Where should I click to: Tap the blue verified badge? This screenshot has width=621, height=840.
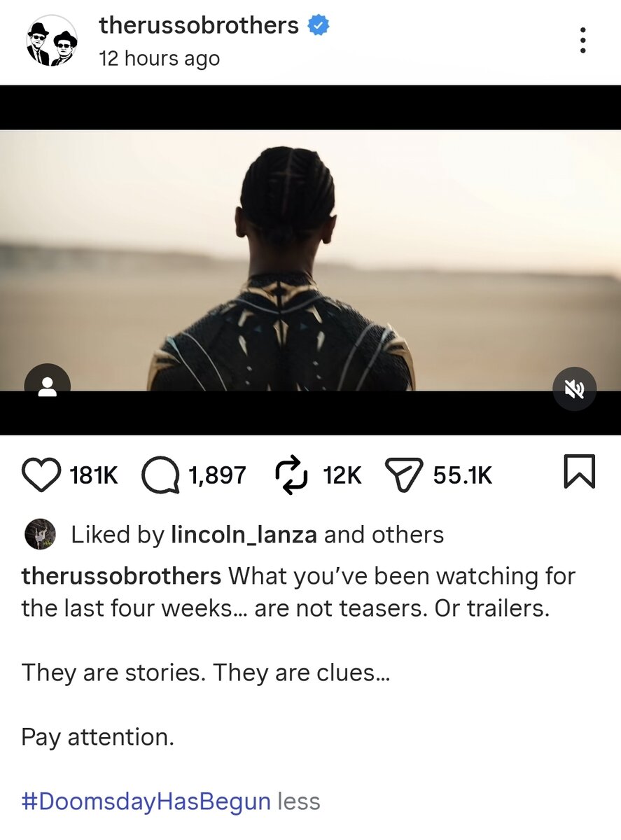(319, 27)
